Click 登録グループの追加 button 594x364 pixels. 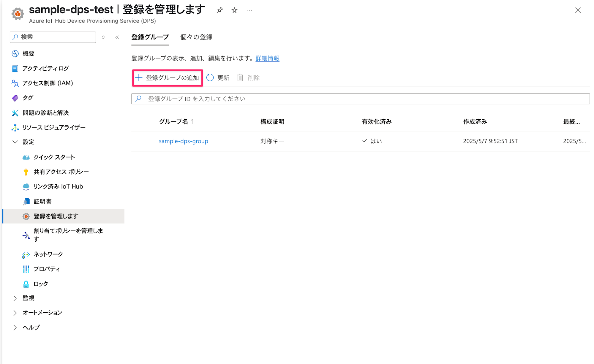[167, 78]
